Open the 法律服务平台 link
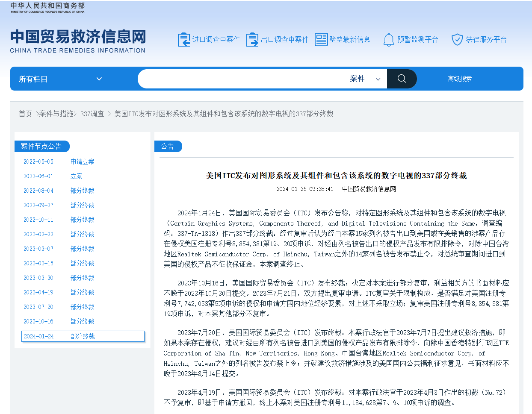532x414 pixels. click(x=486, y=40)
